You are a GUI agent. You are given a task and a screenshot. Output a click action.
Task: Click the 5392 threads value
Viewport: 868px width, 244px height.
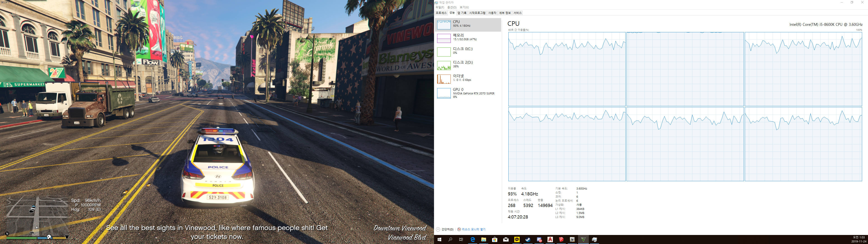[x=528, y=206]
